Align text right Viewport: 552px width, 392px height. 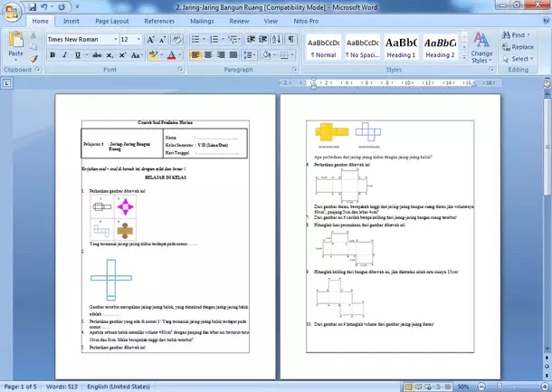pos(221,55)
